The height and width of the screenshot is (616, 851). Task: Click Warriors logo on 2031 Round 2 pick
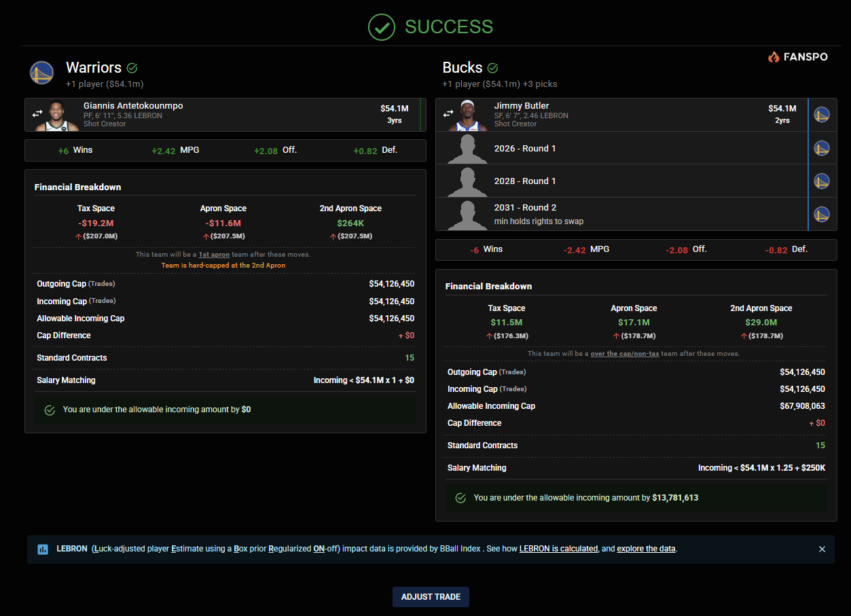click(x=822, y=214)
